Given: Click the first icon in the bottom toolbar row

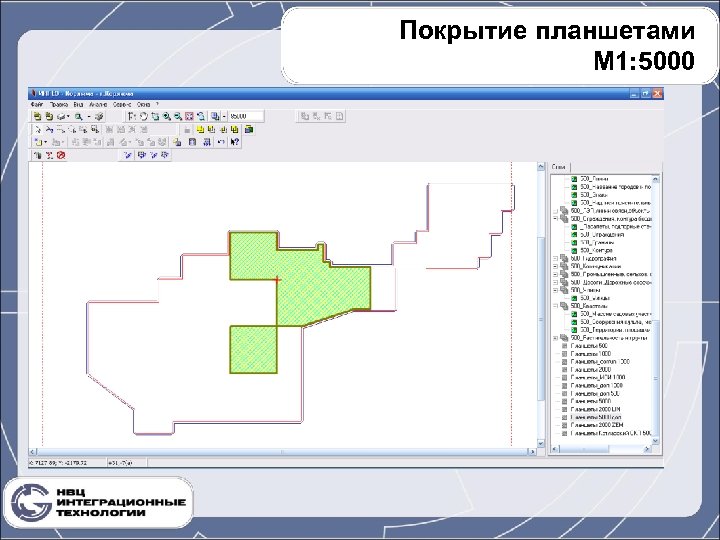Looking at the screenshot, I should click(38, 155).
